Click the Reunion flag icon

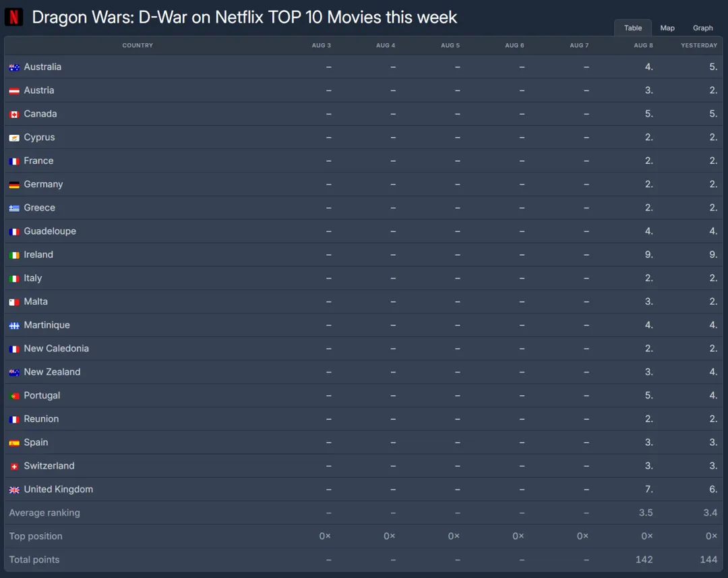tap(14, 419)
